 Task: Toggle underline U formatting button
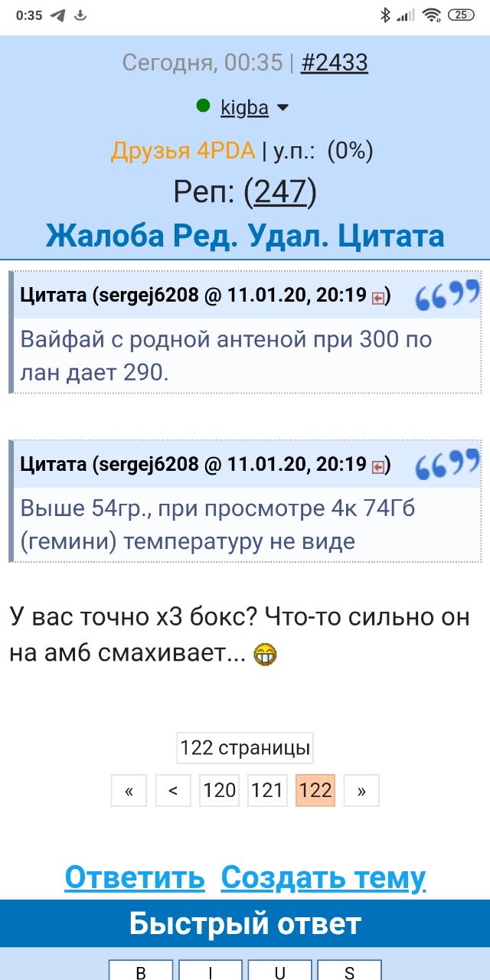click(x=280, y=971)
